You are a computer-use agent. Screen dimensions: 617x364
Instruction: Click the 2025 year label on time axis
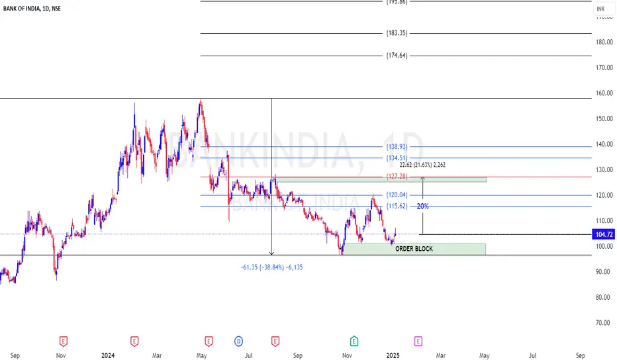393,355
